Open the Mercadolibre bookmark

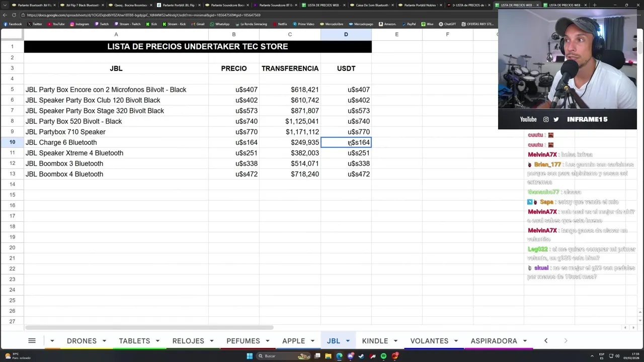pyautogui.click(x=331, y=24)
